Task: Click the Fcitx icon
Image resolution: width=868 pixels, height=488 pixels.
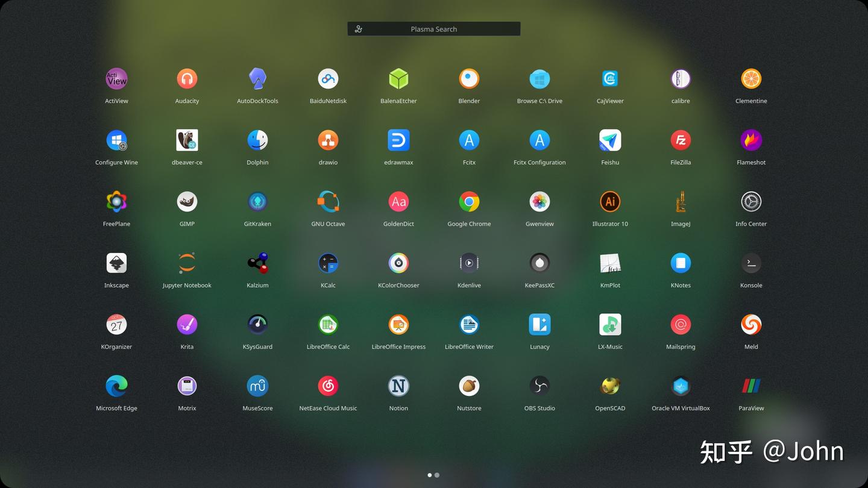Action: (469, 140)
